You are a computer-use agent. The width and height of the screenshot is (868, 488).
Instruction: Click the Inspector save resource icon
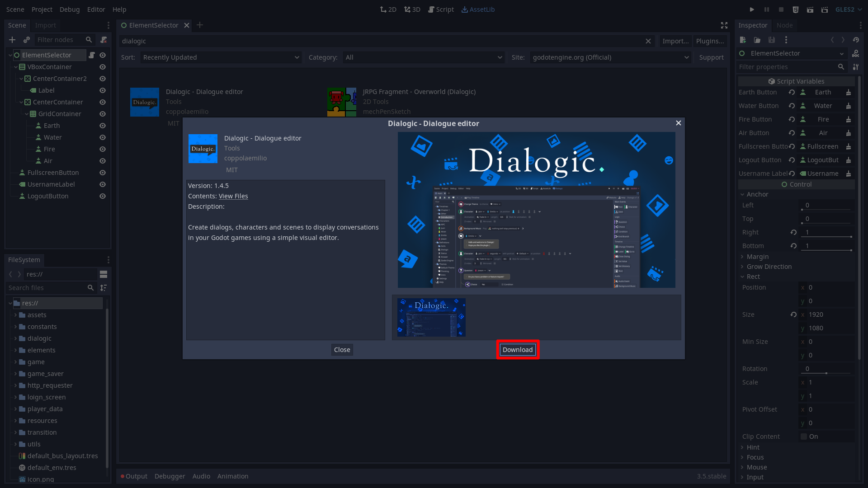(772, 40)
